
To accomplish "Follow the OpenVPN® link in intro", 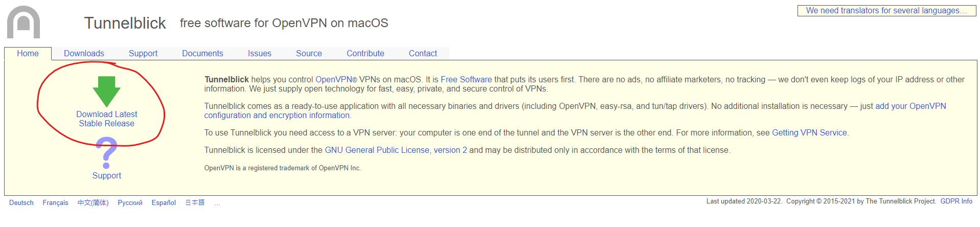I will point(336,79).
